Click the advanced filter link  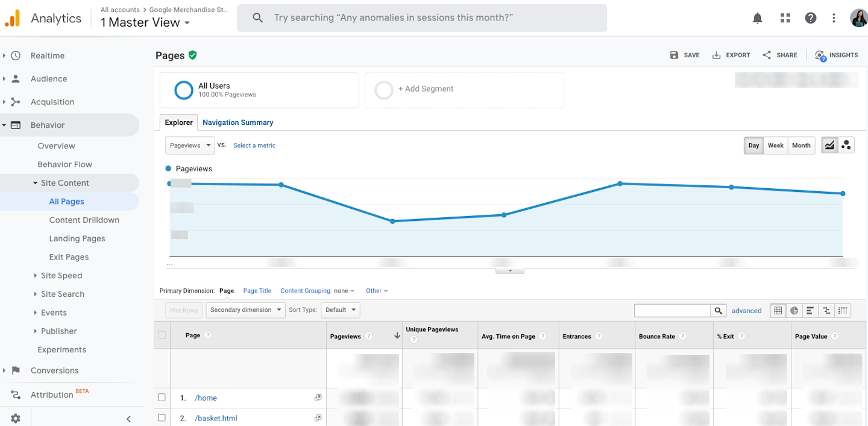click(x=747, y=311)
